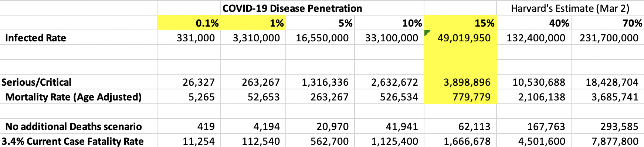The image size is (644, 147).
Task: Select the highlighted 15% column header
Action: [460, 23]
